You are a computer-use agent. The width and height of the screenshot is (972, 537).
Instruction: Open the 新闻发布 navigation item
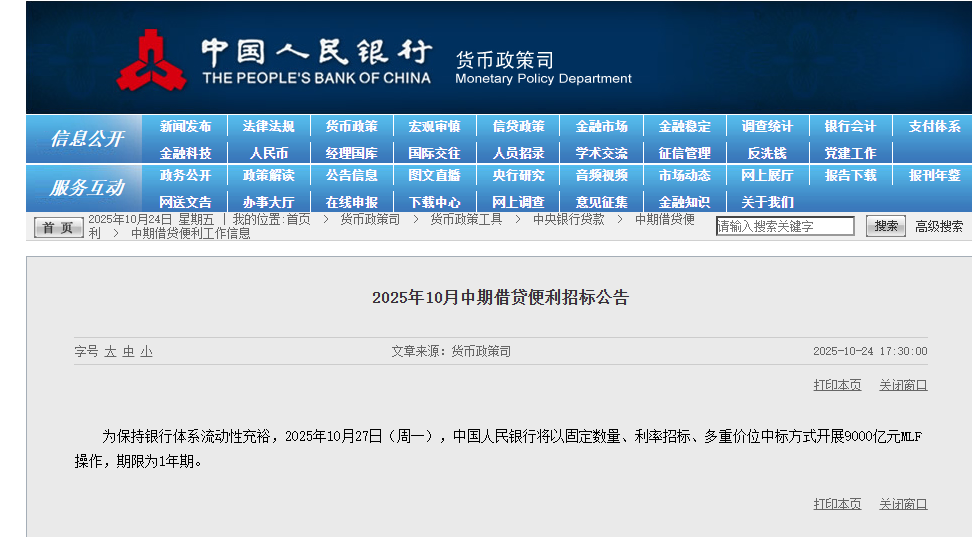(x=185, y=127)
